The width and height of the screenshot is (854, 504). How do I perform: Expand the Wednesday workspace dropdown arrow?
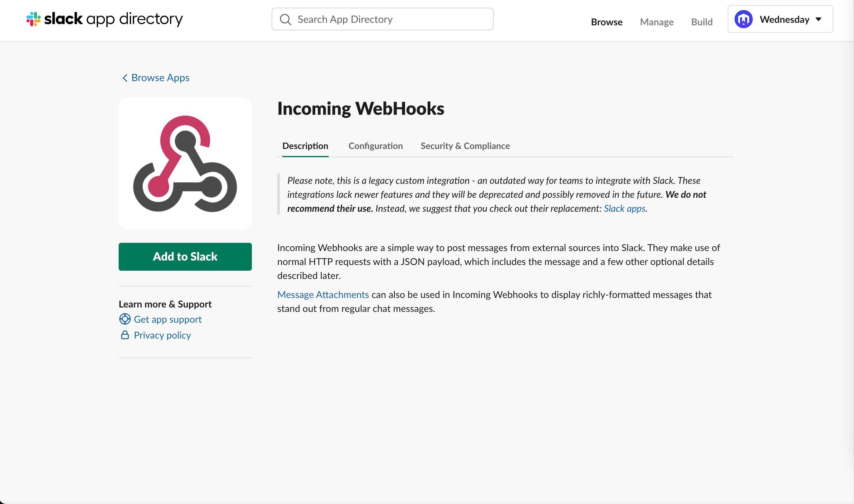(x=819, y=19)
